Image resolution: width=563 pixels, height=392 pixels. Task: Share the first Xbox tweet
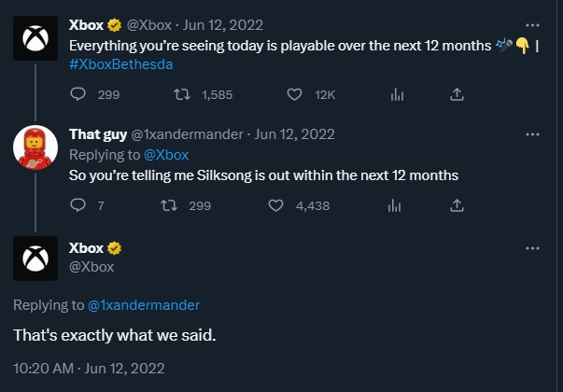point(457,94)
